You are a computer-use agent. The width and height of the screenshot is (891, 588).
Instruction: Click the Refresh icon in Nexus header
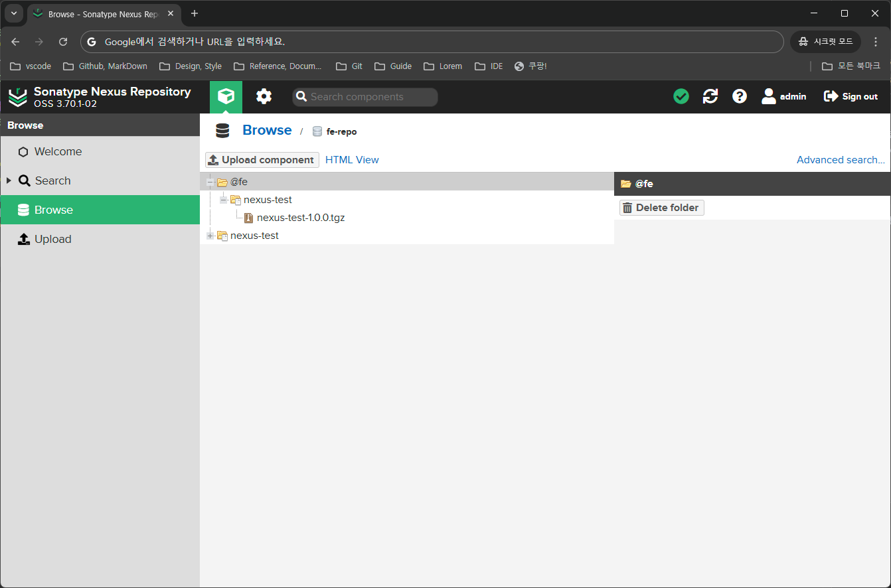point(710,97)
